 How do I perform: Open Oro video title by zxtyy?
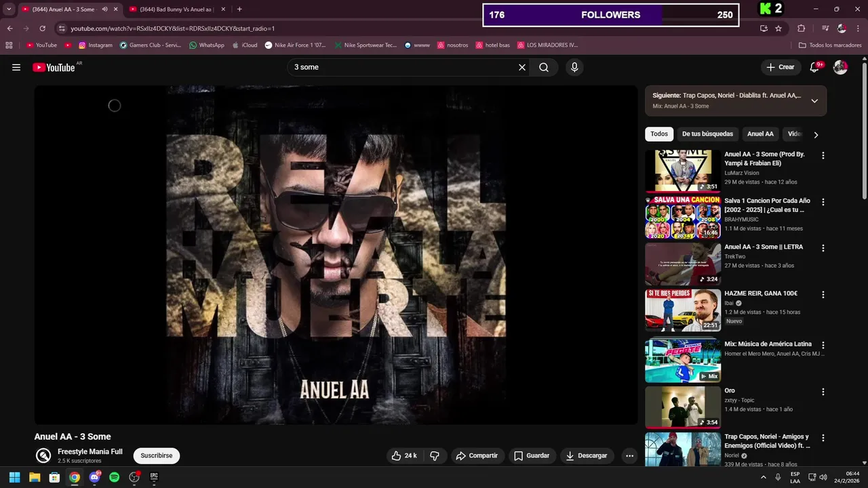pyautogui.click(x=730, y=390)
